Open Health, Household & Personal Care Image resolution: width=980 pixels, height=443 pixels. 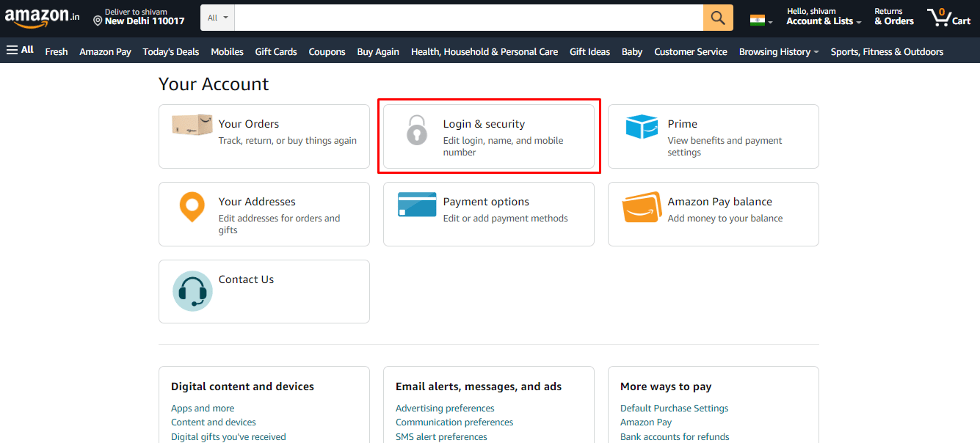click(484, 51)
